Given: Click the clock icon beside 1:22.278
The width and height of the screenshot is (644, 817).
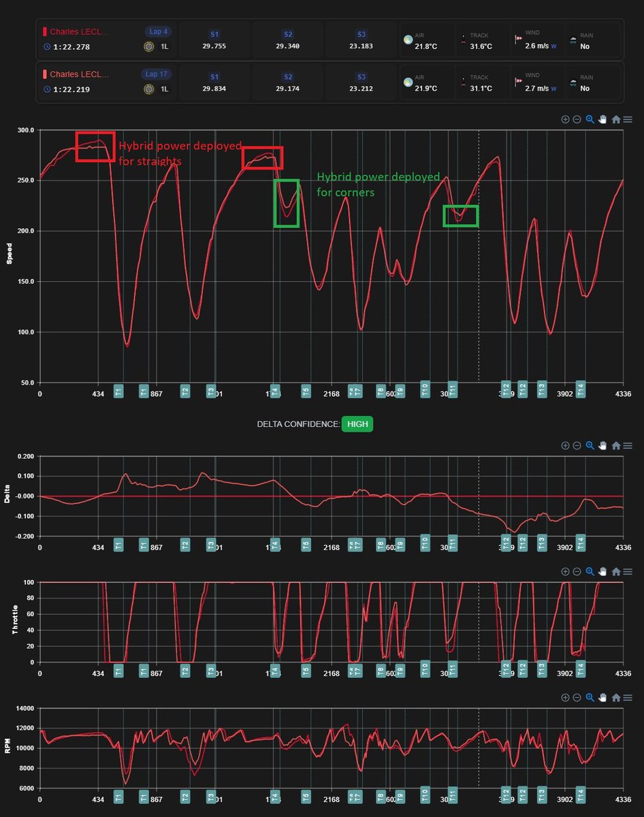Looking at the screenshot, I should coord(46,47).
